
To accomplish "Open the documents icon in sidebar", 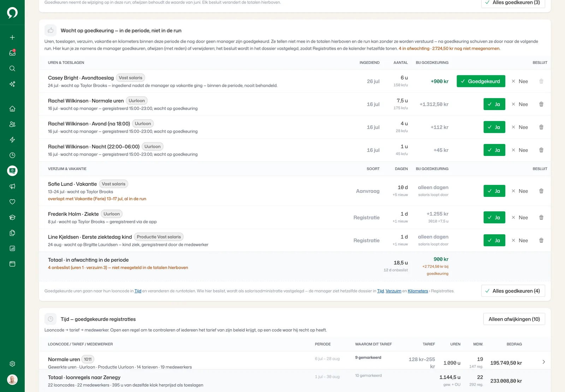I will tap(12, 233).
